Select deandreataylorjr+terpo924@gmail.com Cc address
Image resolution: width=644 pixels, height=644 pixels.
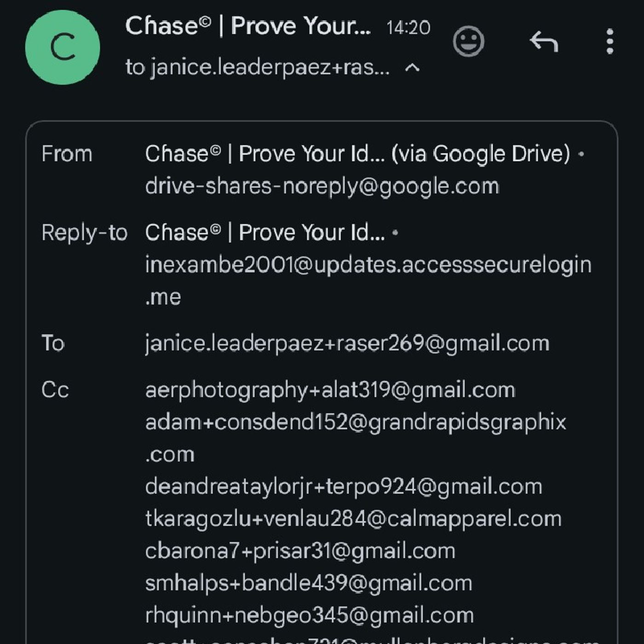pos(344,487)
